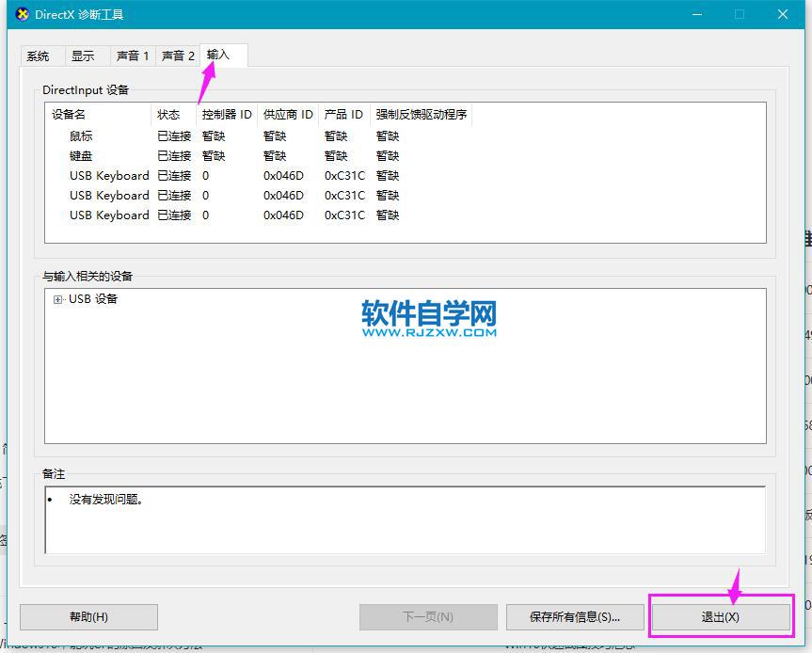This screenshot has width=812, height=653.
Task: Click the 控制器 ID column header
Action: (225, 114)
